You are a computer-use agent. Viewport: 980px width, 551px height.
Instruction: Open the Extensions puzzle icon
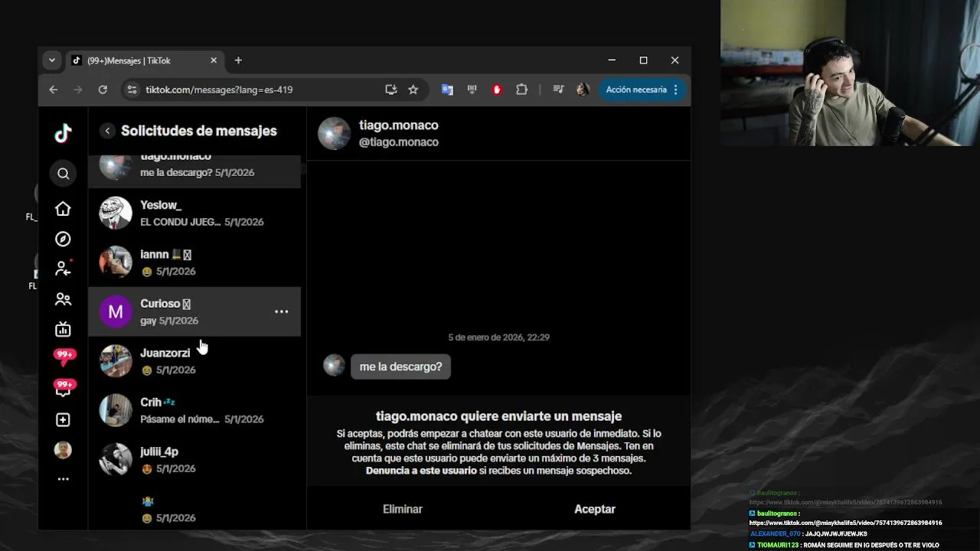[x=521, y=90]
